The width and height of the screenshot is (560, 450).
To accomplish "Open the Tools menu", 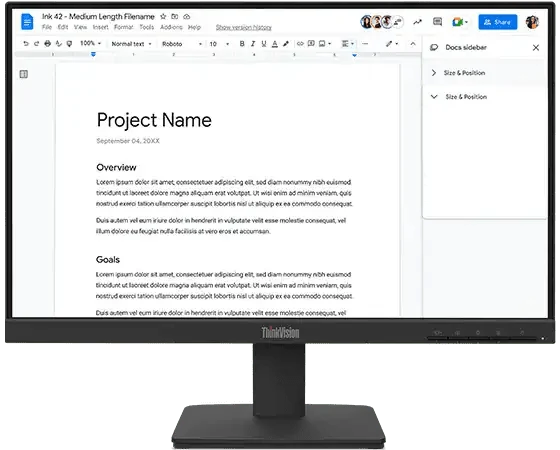I will [146, 27].
